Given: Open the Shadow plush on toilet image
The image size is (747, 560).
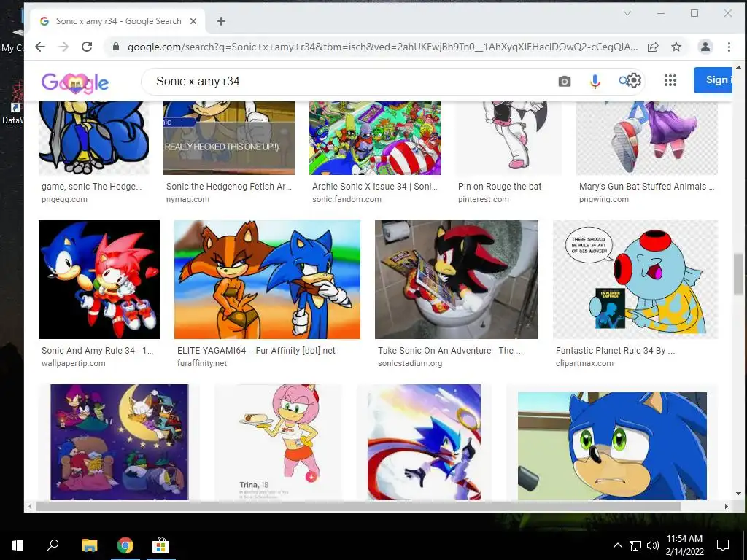Looking at the screenshot, I should coord(457,279).
